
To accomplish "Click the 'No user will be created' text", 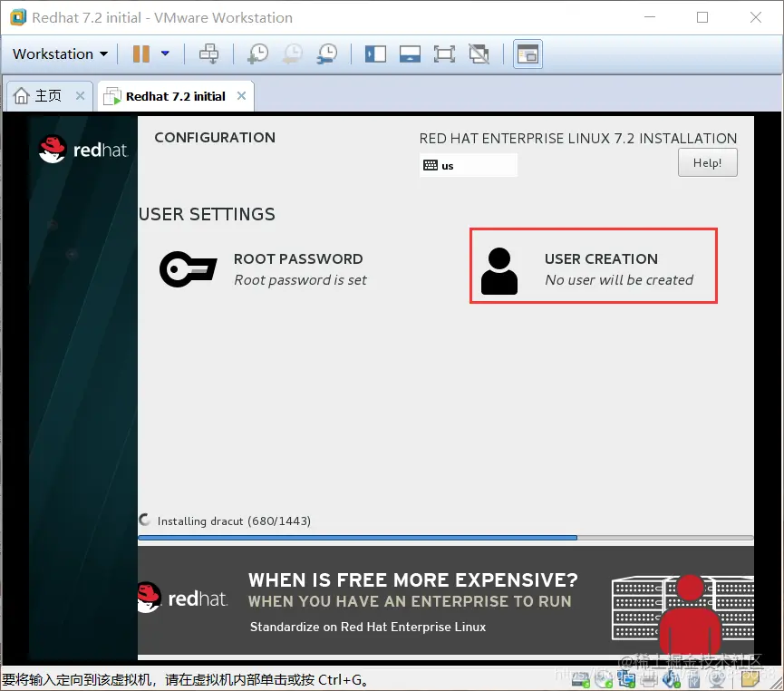I will [619, 279].
